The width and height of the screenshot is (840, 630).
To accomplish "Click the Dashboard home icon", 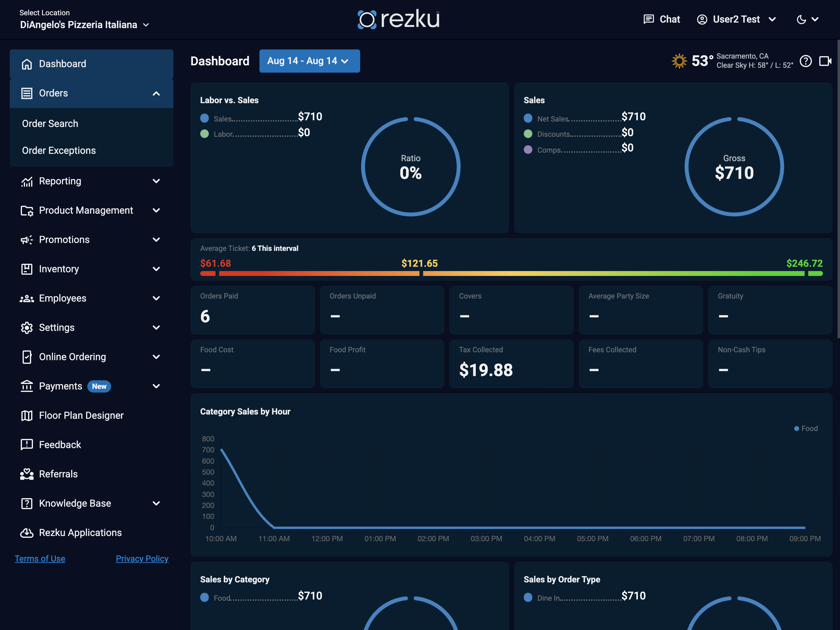I will click(x=27, y=64).
